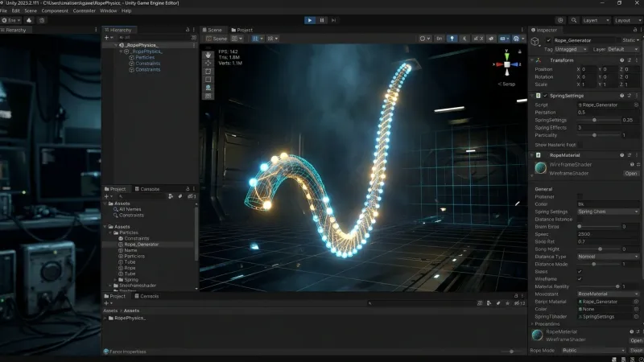This screenshot has width=644, height=362.
Task: Click the plus add button in Project panel
Action: 108,196
